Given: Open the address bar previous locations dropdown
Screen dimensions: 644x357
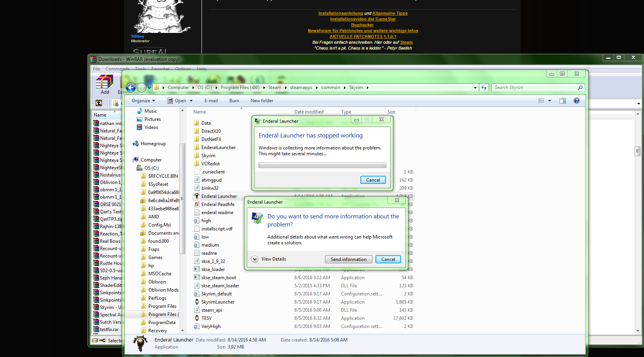Looking at the screenshot, I should point(475,88).
